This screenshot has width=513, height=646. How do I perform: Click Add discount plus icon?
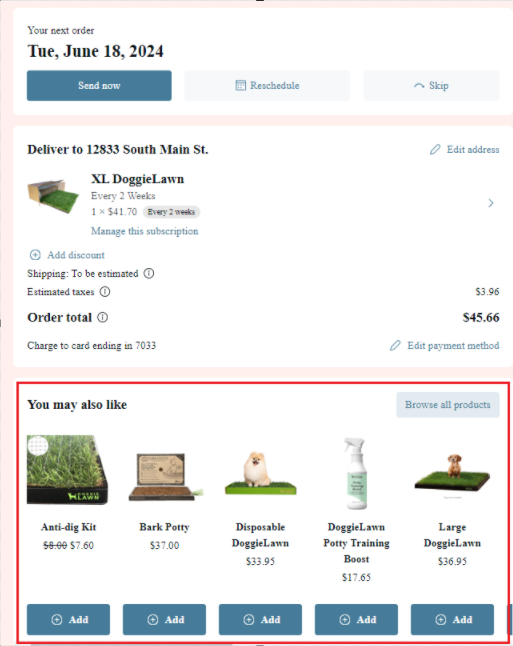35,255
